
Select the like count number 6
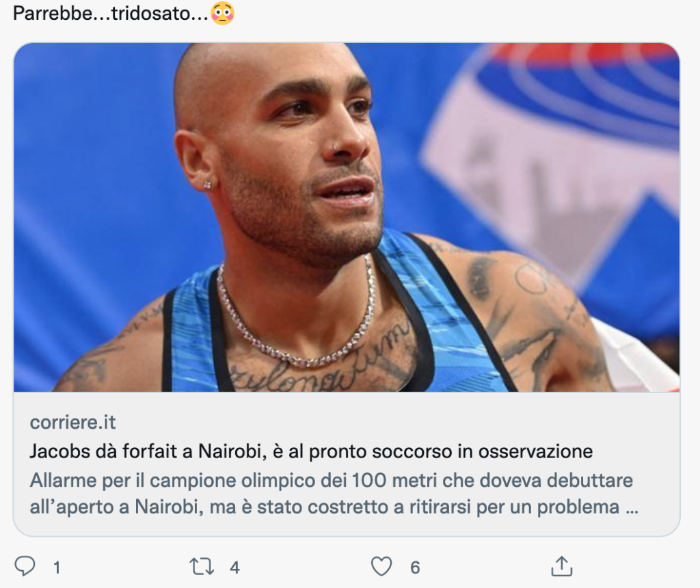click(x=415, y=567)
